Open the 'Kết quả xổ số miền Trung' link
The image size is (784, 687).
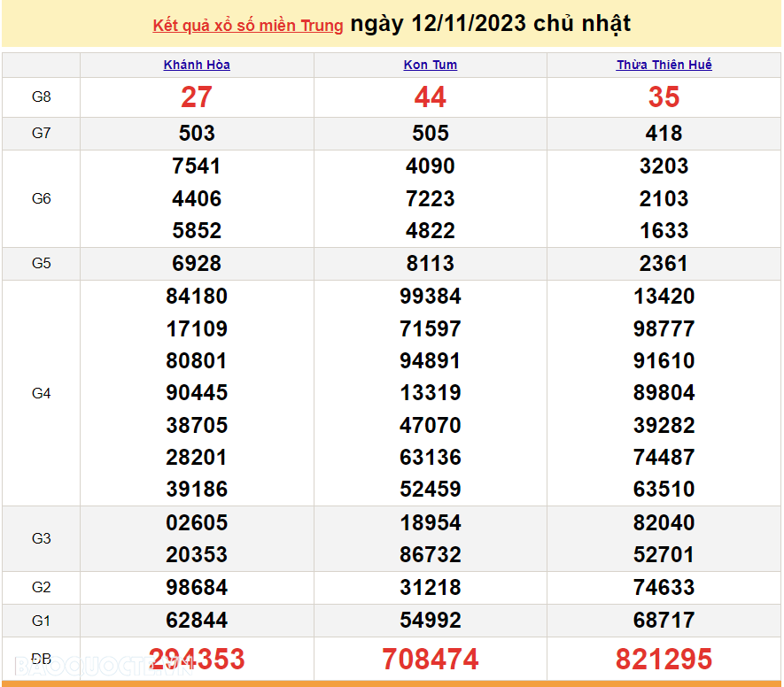[x=248, y=26]
